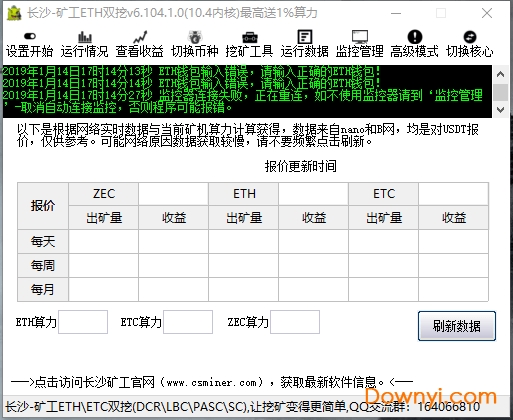The image size is (513, 420).
Task: Minimize the miner window
Action: click(396, 13)
